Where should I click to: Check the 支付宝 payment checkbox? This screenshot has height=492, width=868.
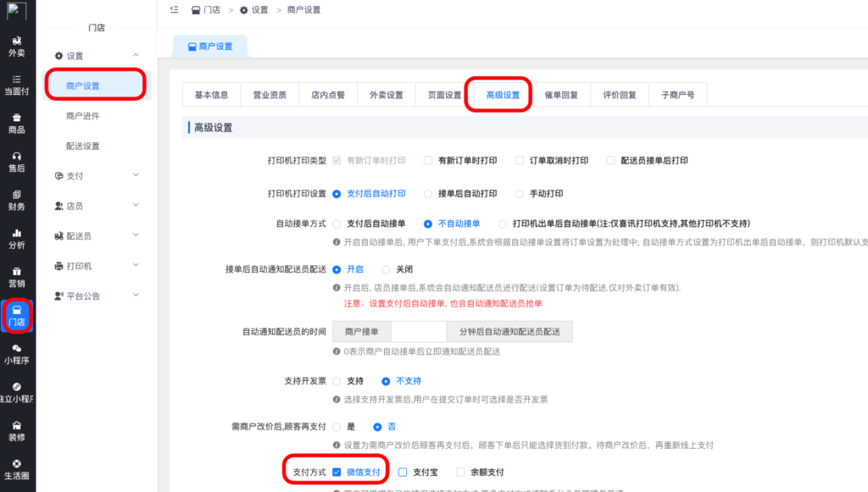pyautogui.click(x=403, y=472)
